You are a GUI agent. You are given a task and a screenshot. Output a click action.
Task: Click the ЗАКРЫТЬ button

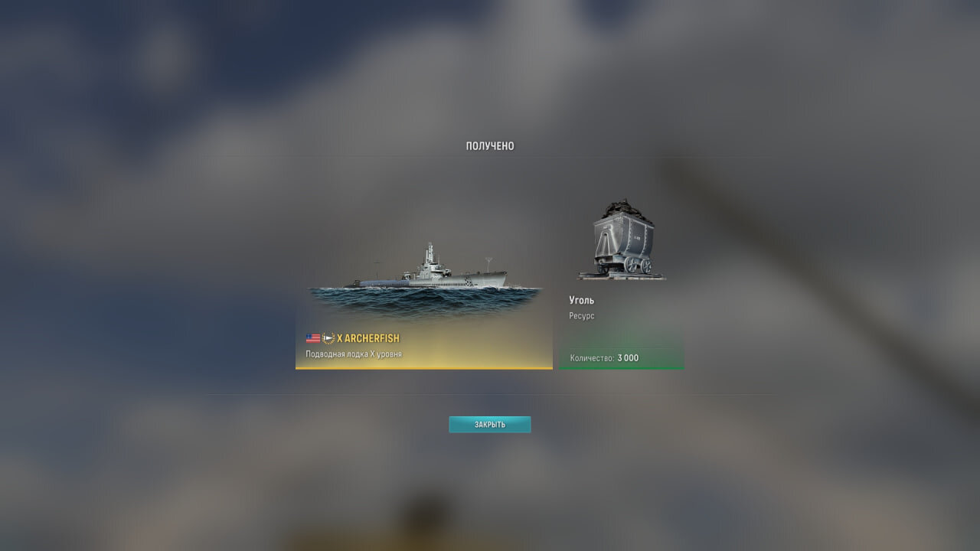[490, 425]
